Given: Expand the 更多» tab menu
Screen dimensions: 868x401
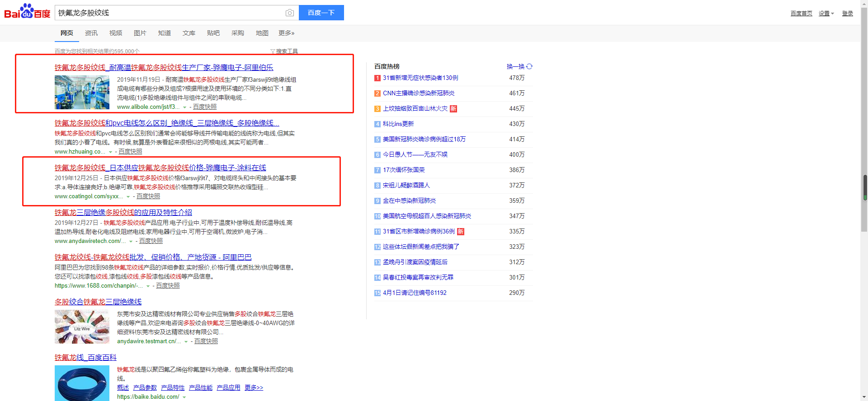Looking at the screenshot, I should click(287, 33).
